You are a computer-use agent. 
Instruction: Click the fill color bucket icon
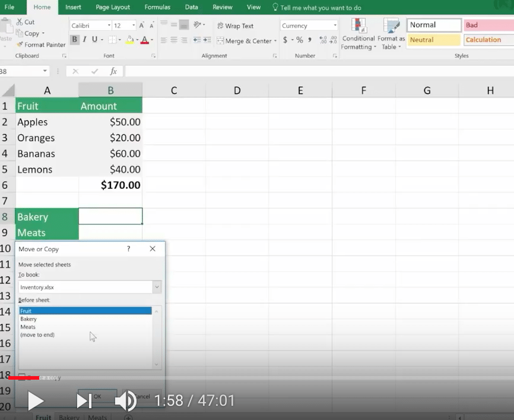(x=129, y=40)
